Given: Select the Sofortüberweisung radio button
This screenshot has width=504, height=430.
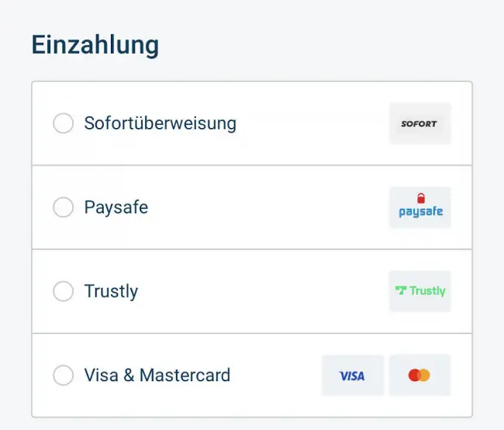Looking at the screenshot, I should pyautogui.click(x=63, y=123).
